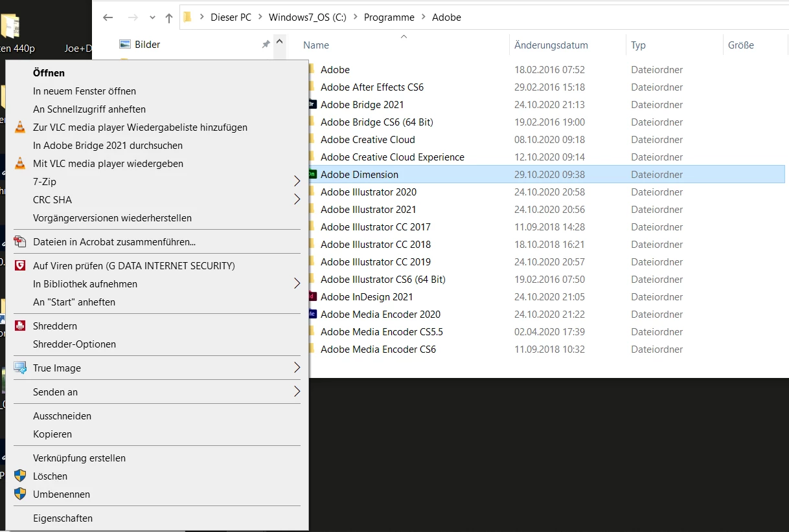Click the admin shield icon beside Umbenennen
This screenshot has width=789, height=532.
pos(21,494)
